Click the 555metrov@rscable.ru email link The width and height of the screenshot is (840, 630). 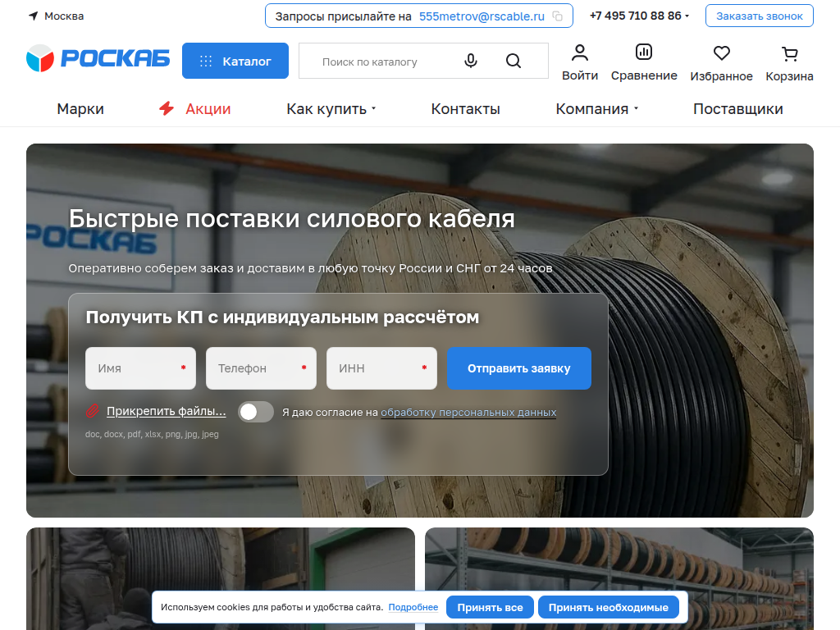click(x=482, y=16)
